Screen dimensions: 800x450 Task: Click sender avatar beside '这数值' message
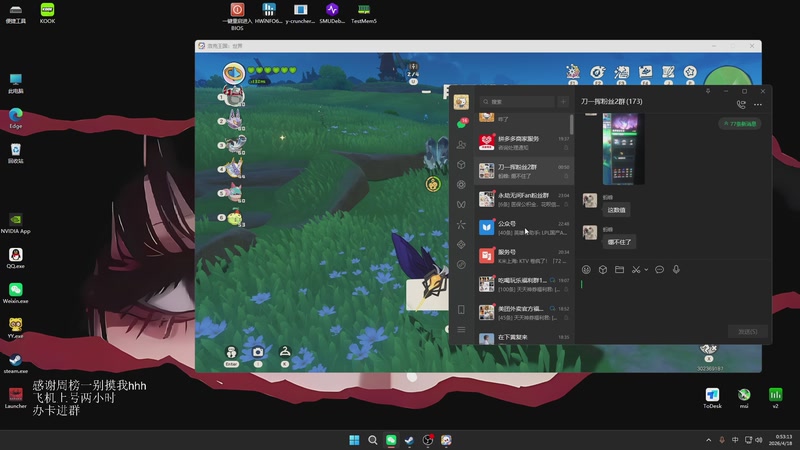pyautogui.click(x=590, y=200)
